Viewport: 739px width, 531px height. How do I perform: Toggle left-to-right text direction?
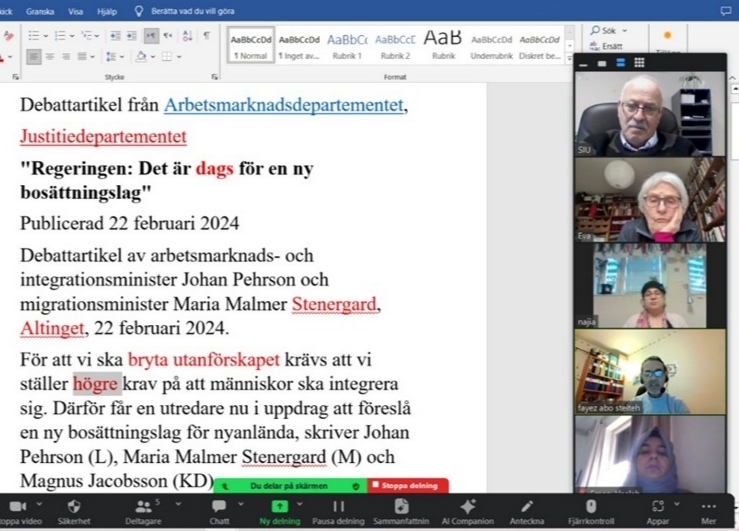[151, 36]
